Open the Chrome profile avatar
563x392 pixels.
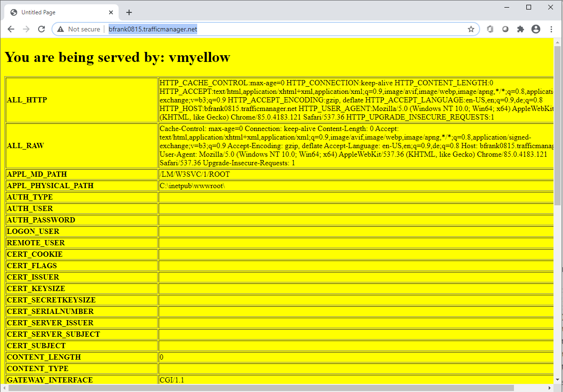click(536, 30)
